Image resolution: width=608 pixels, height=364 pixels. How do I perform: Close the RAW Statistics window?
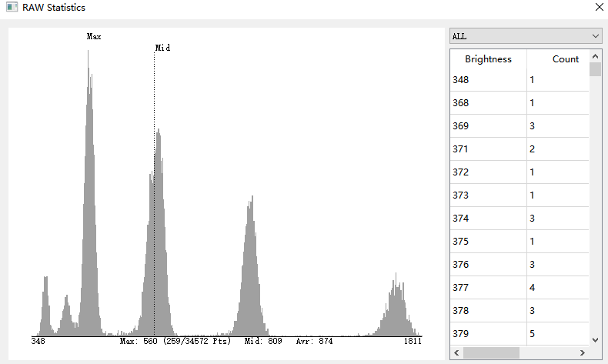(600, 8)
